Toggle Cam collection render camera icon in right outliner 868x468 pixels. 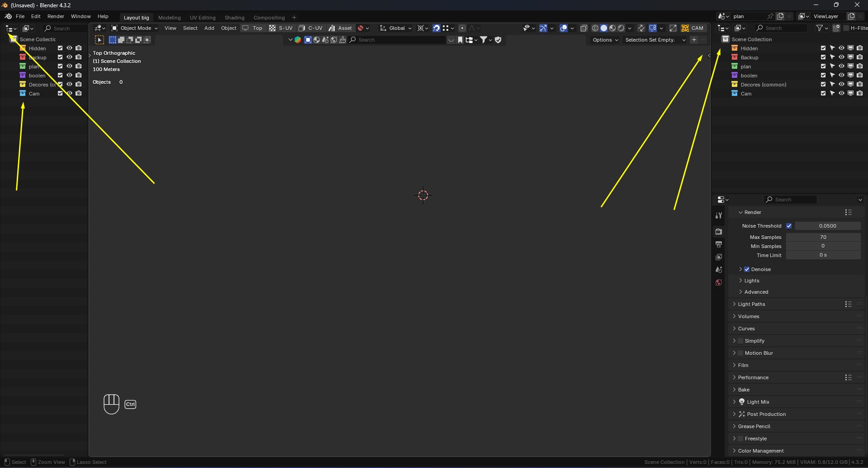(x=859, y=94)
